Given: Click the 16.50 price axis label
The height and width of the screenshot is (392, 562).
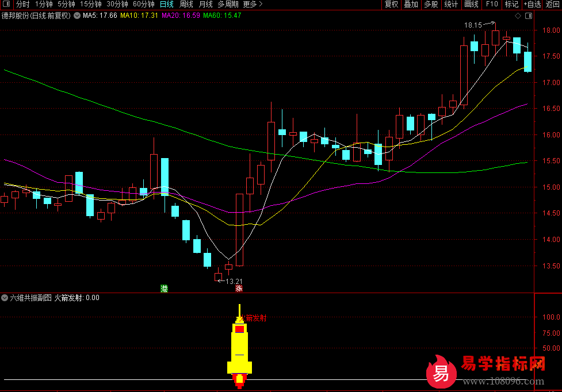Looking at the screenshot, I should (551, 109).
